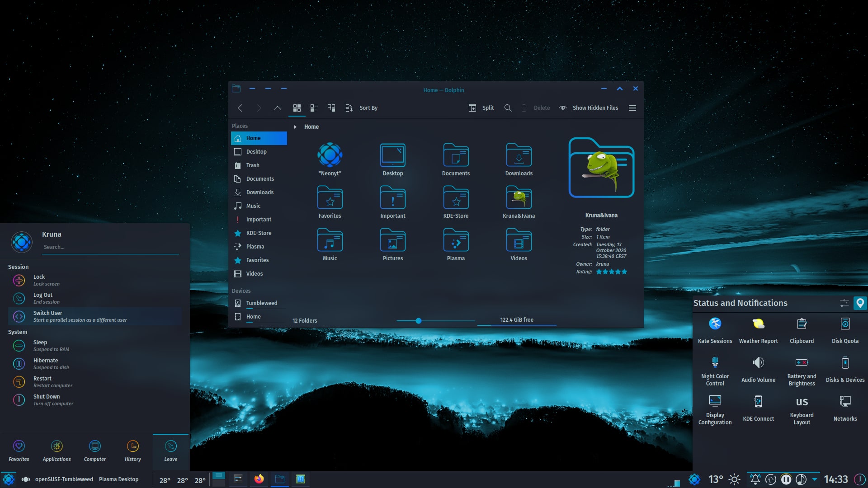Switch to Favorites launcher tab
The width and height of the screenshot is (868, 488).
19,451
